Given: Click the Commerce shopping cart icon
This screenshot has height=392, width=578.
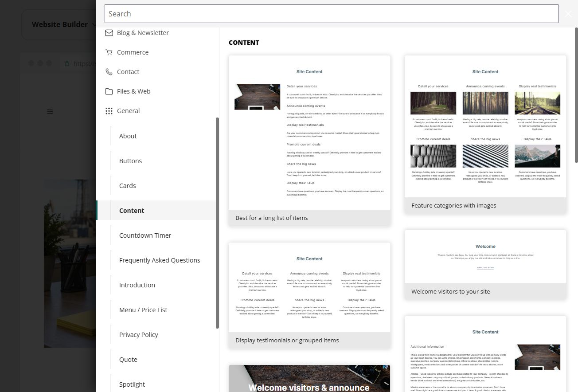Looking at the screenshot, I should [x=109, y=52].
